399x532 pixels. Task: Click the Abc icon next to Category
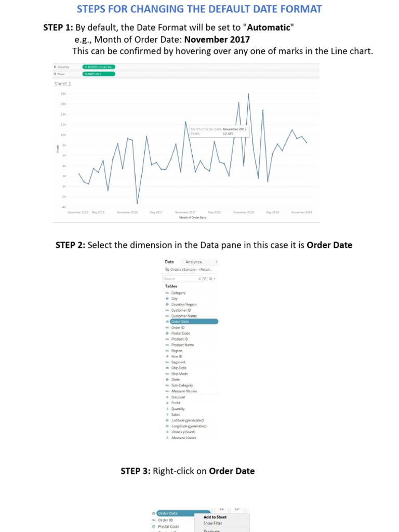tap(167, 293)
